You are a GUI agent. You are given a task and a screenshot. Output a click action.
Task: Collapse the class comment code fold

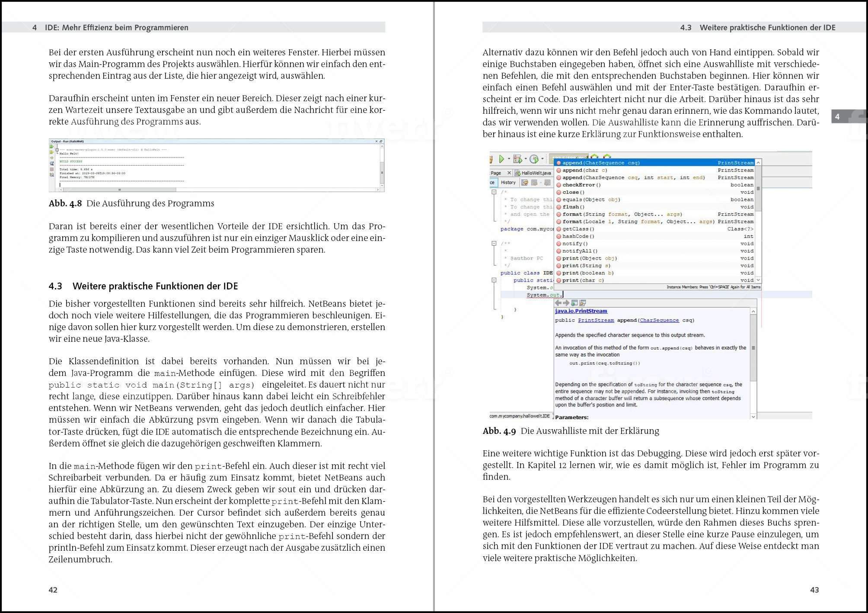[x=494, y=243]
